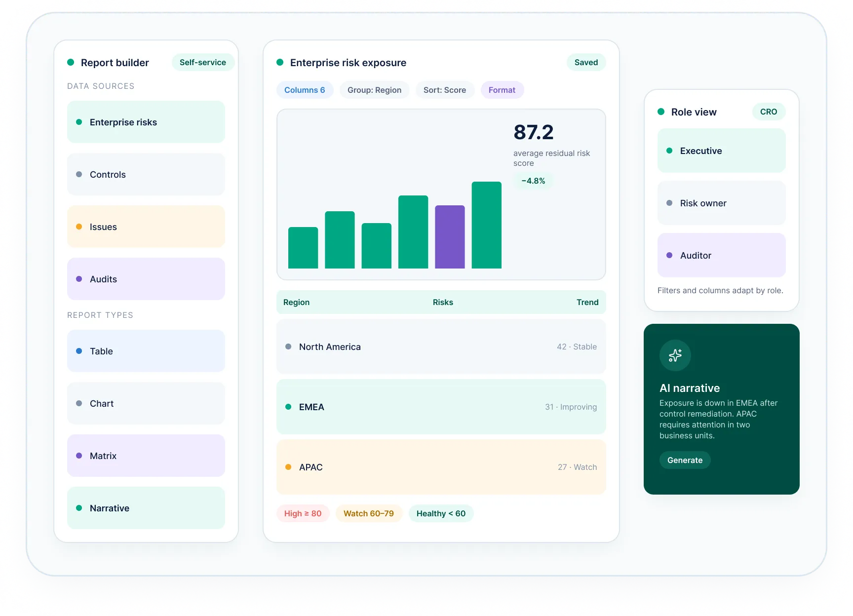Switch to the Risk owner view
Image resolution: width=853 pixels, height=616 pixels.
tap(721, 203)
